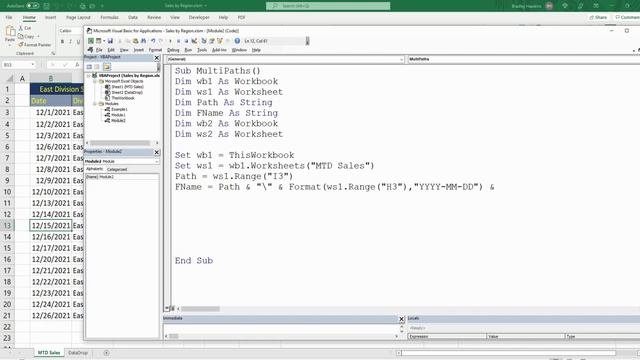Collapse the VBAProject tree node
This screenshot has height=360, width=640.
(88, 76)
